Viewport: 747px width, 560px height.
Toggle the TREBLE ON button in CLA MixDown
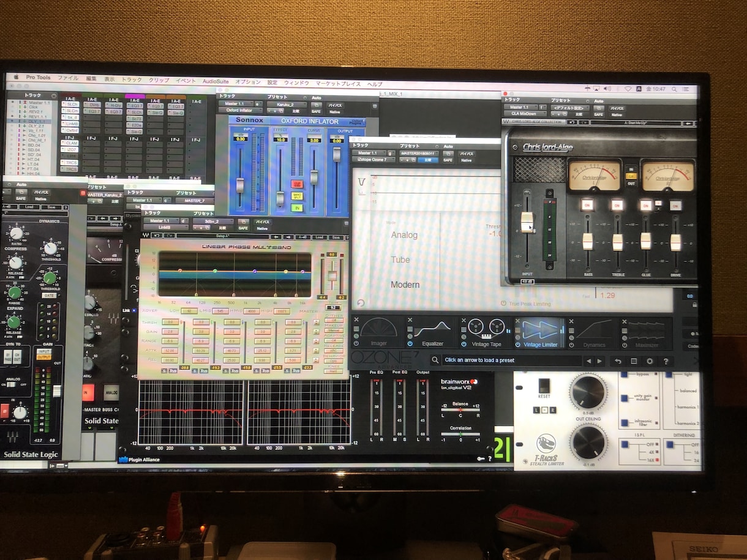(x=617, y=205)
